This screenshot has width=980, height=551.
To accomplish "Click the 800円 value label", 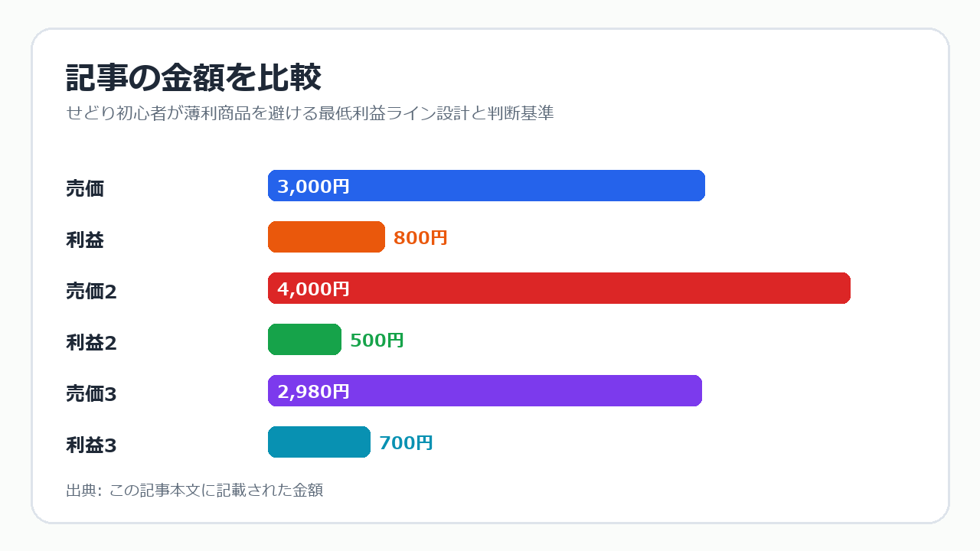I will click(420, 238).
